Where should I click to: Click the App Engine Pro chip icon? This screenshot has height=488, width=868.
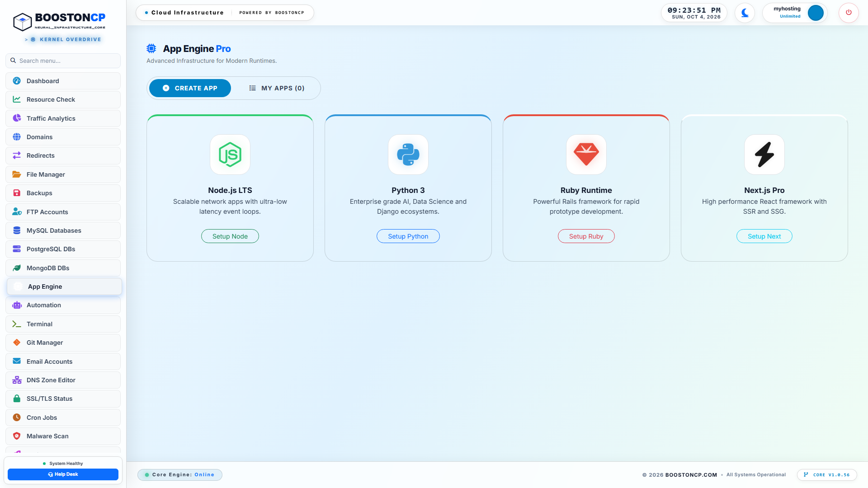coord(151,48)
